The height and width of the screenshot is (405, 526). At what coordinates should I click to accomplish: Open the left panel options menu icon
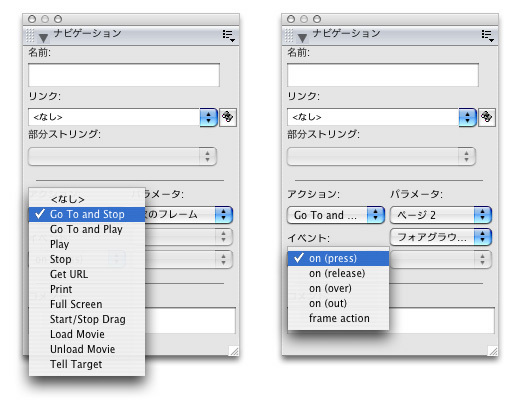coord(229,36)
